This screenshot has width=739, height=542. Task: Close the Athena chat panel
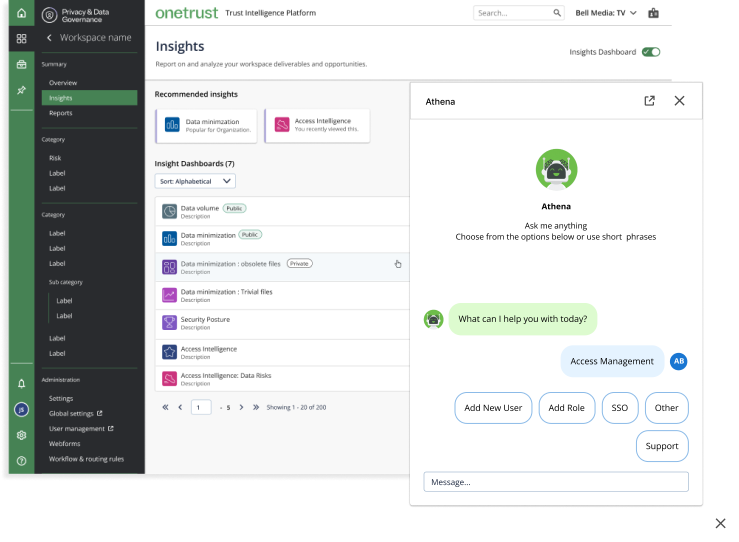(x=679, y=101)
